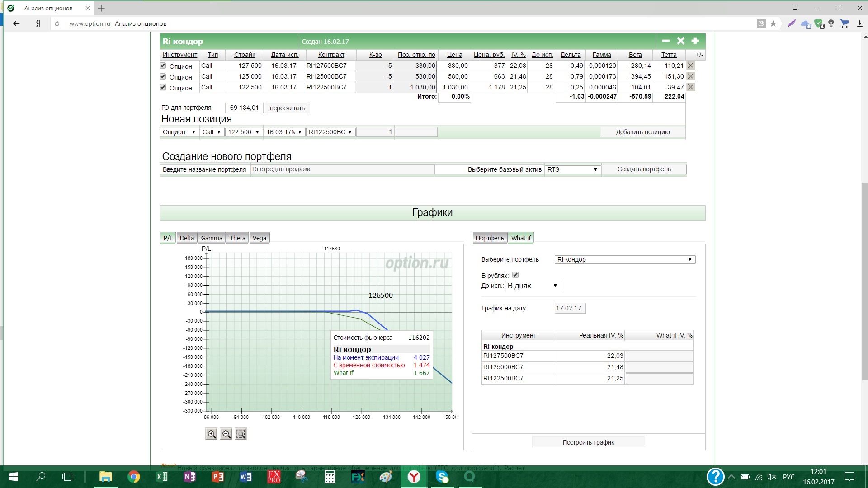
Task: Remove the RI122500BC7 option row
Action: 690,87
